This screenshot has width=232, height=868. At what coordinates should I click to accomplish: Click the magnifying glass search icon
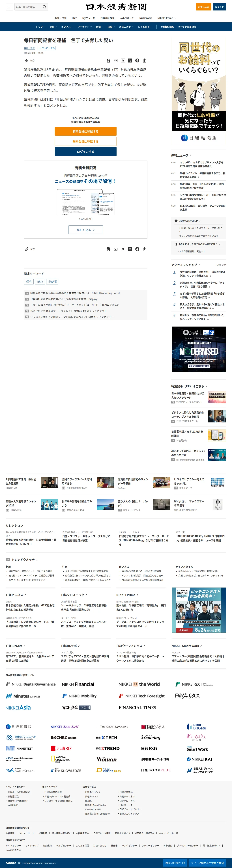[44, 7]
